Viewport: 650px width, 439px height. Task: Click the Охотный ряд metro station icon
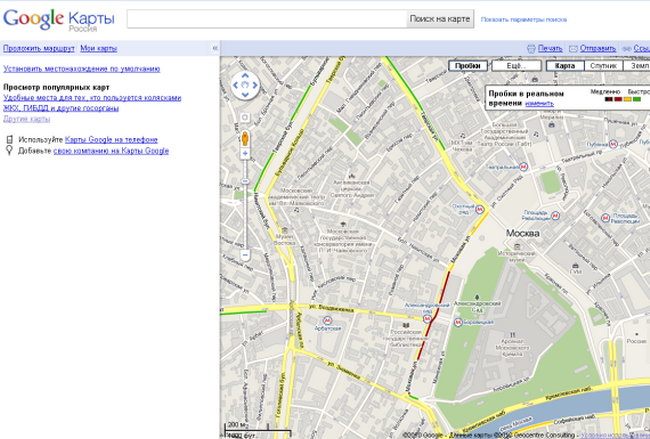click(x=480, y=209)
